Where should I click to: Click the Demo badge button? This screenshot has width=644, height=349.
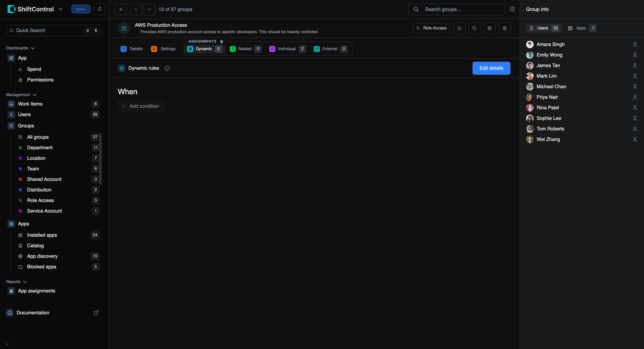pyautogui.click(x=81, y=9)
